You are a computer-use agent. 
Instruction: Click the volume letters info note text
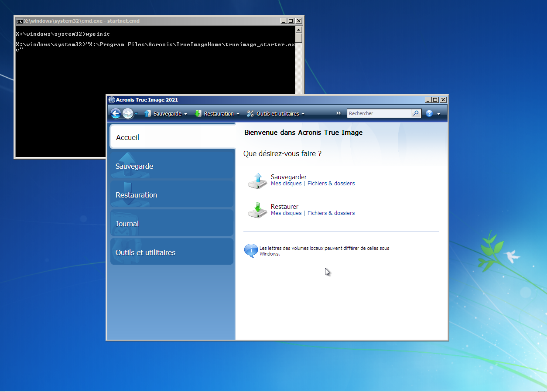click(x=325, y=251)
